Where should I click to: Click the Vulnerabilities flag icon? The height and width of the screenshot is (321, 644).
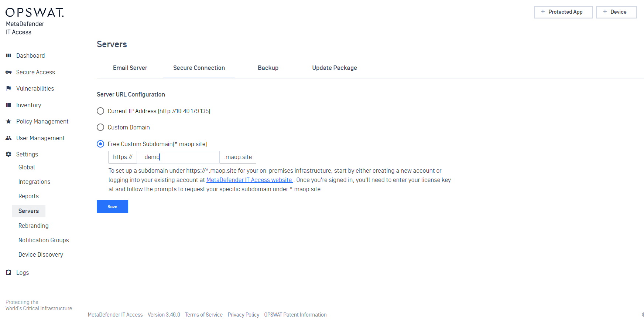8,88
